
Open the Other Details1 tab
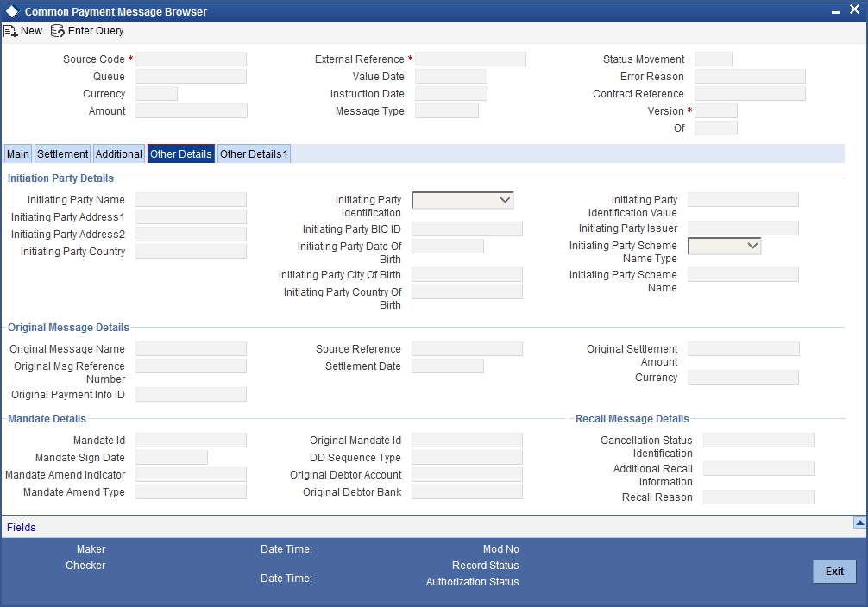[x=254, y=153]
